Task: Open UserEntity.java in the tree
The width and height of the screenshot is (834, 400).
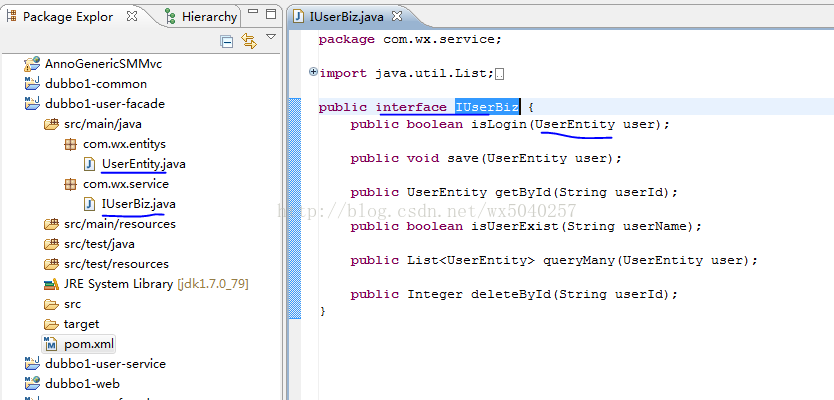Action: click(144, 164)
